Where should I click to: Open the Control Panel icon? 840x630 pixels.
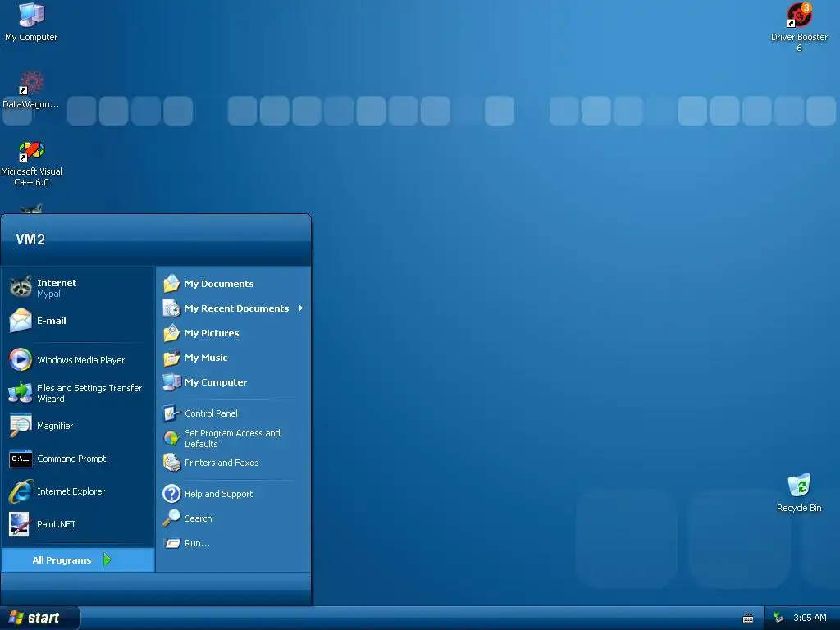point(171,413)
